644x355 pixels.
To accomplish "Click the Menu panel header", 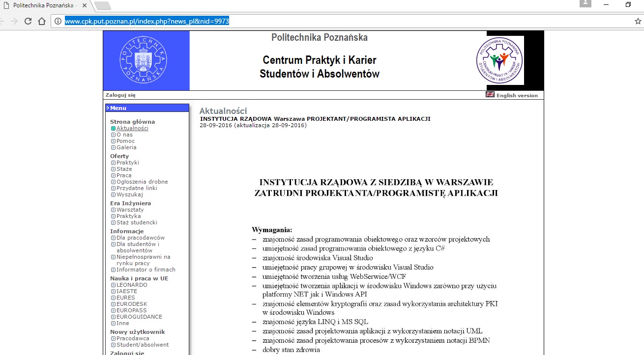I will coord(147,108).
